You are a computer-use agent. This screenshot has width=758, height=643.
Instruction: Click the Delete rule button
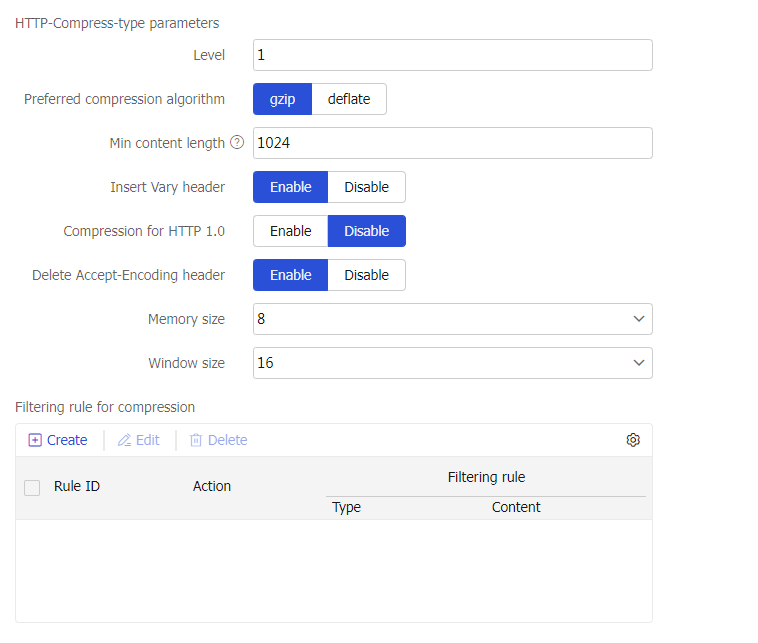[x=218, y=440]
